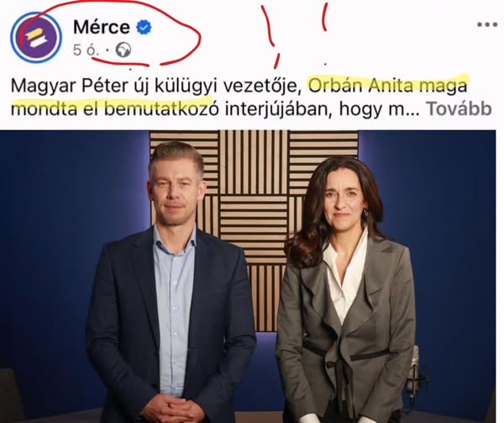Click the studio microphone in the photo
Image resolution: width=504 pixels, height=423 pixels.
pyautogui.click(x=415, y=377)
